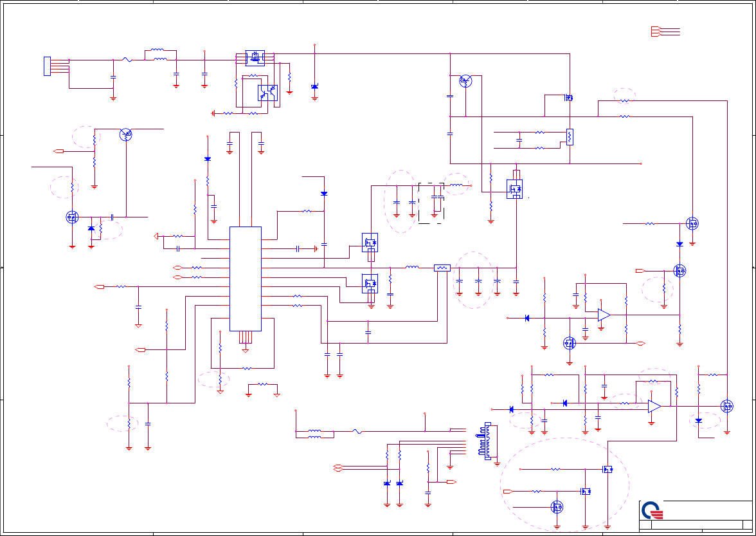Select the triangular port left of the IC

click(156, 236)
